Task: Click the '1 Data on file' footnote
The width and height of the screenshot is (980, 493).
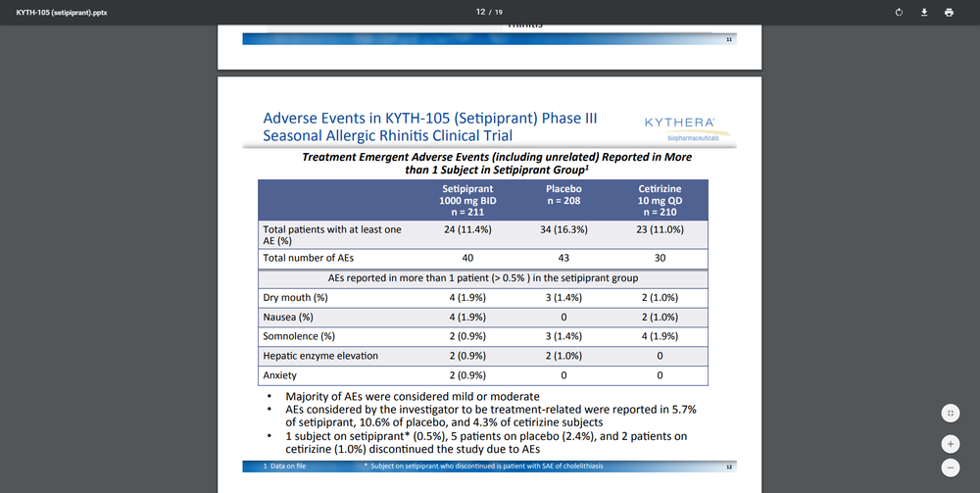Action: pos(285,466)
